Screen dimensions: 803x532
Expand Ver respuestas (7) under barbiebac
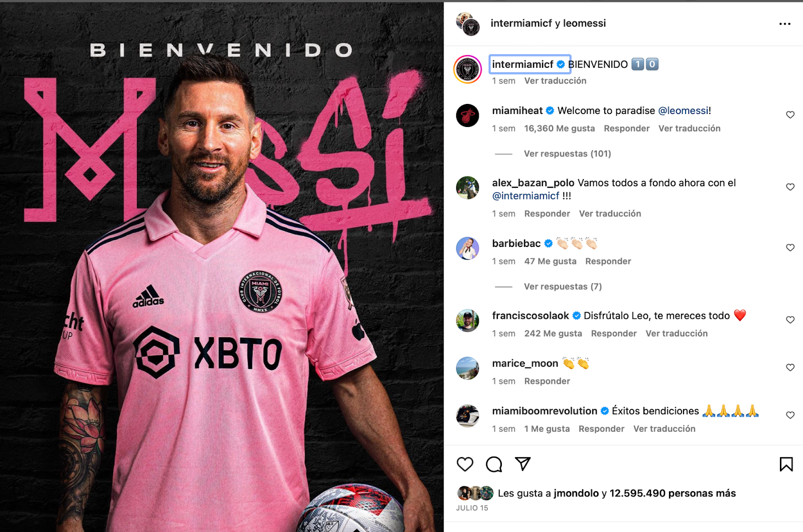(x=563, y=287)
